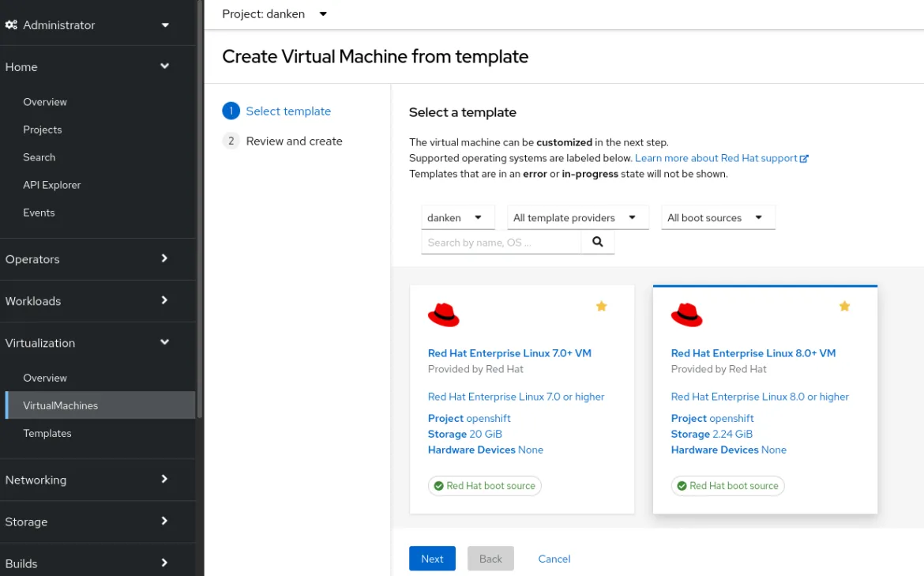Open the external link icon beside Red Hat support
The height and width of the screenshot is (576, 924).
pos(804,158)
